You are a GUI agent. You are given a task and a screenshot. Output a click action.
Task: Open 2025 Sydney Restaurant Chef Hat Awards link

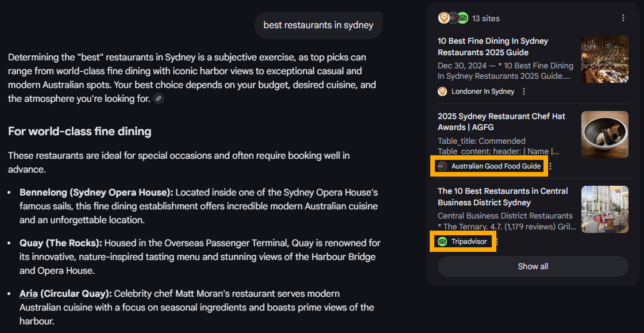click(x=501, y=121)
